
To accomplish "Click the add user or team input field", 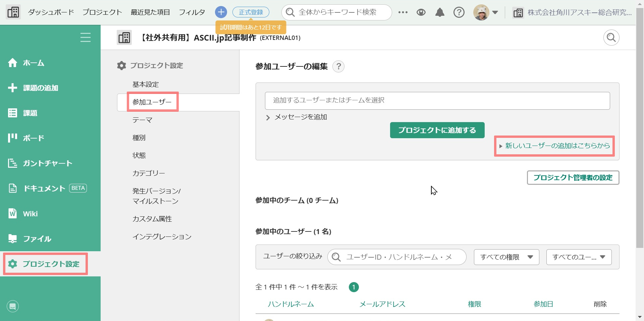I will coord(437,101).
